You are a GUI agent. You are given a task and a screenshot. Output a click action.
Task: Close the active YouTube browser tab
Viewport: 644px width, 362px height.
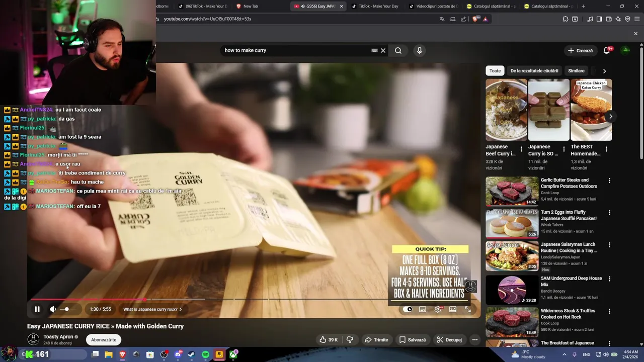tap(342, 6)
